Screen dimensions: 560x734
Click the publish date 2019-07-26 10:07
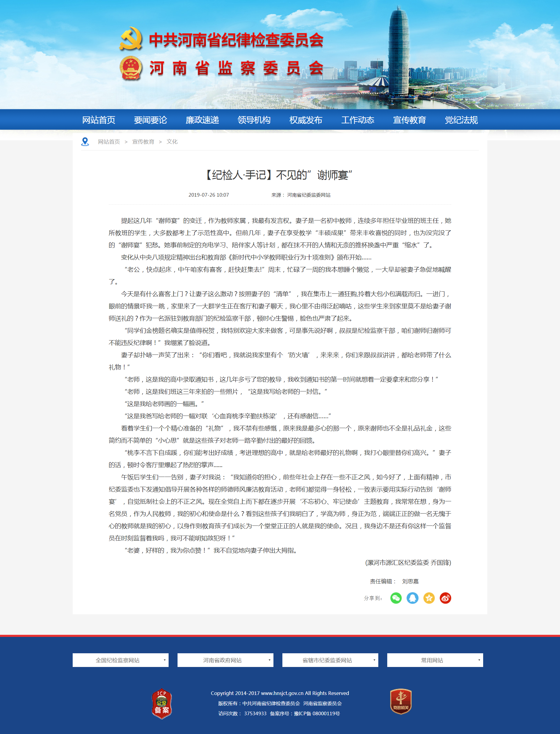click(x=209, y=195)
